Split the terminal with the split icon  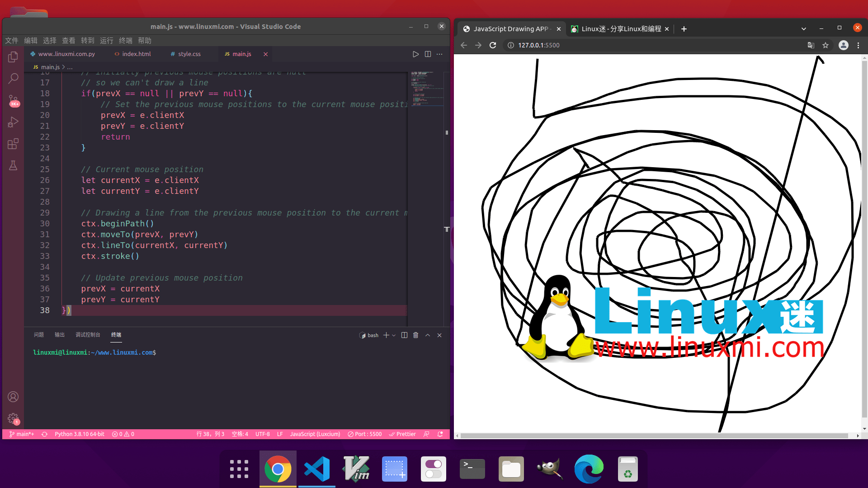coord(404,335)
